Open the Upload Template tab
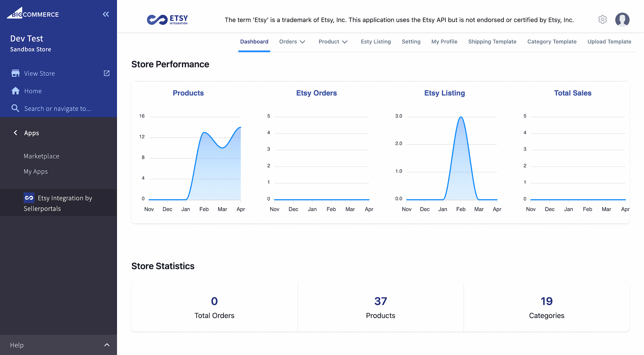 coord(609,42)
